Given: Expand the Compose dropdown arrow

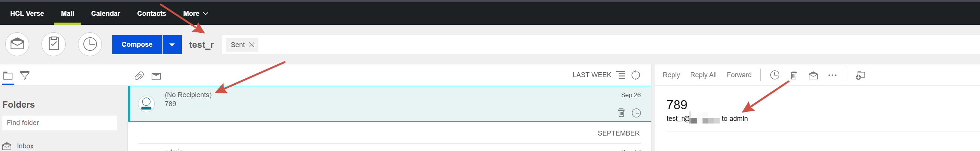Looking at the screenshot, I should point(172,45).
